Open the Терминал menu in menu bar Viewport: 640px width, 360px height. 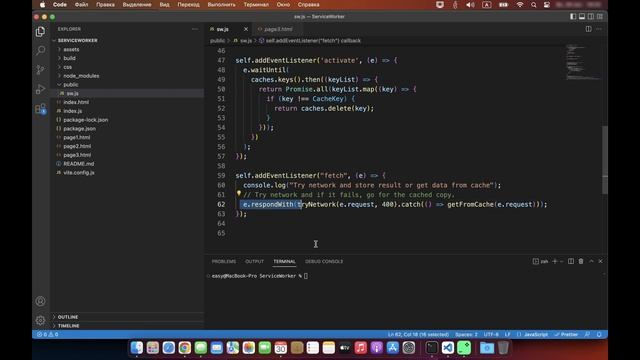[256, 5]
